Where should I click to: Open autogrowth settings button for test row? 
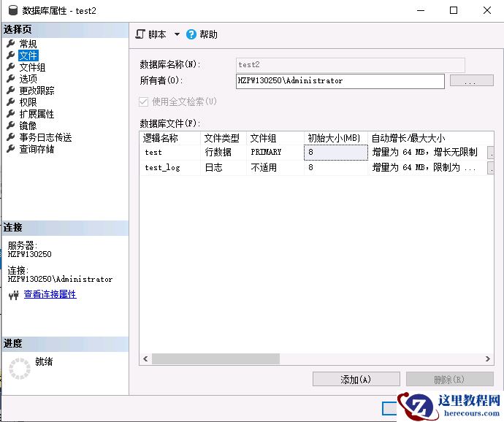(491, 153)
